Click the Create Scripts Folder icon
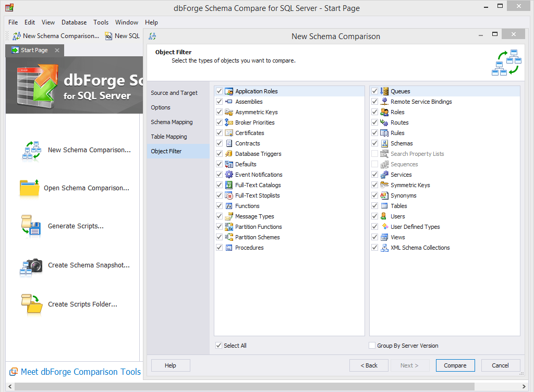This screenshot has height=392, width=534. (x=31, y=304)
